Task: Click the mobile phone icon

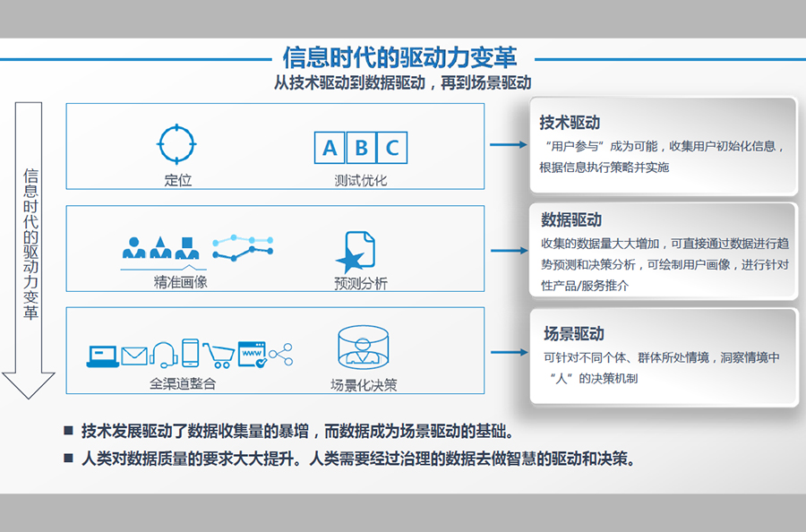Action: pyautogui.click(x=190, y=354)
